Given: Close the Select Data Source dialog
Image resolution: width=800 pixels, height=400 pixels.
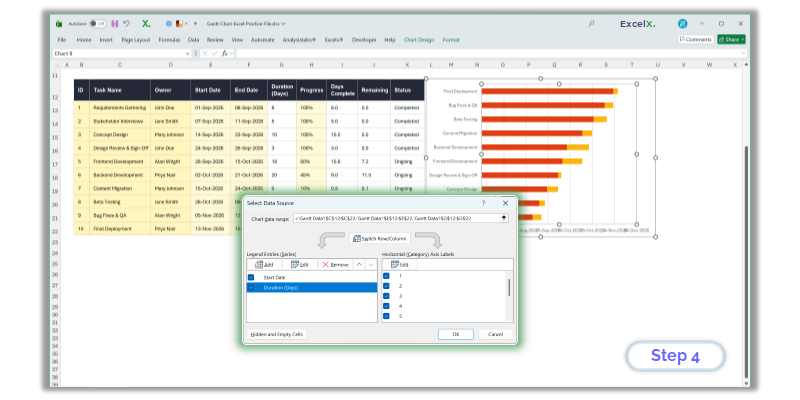Looking at the screenshot, I should coord(506,203).
